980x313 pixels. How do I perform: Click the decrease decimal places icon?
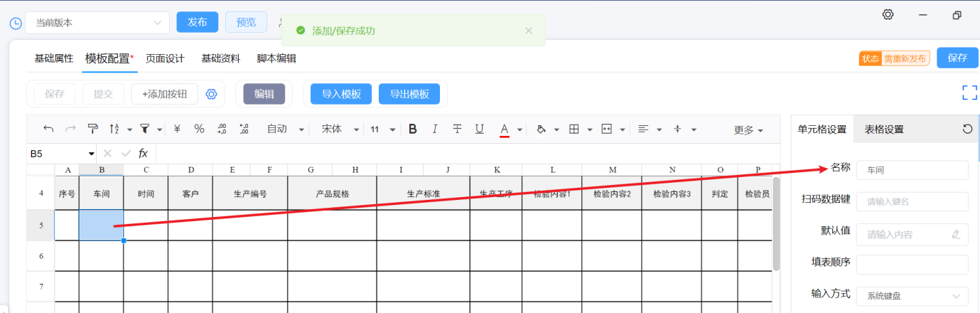pos(222,129)
